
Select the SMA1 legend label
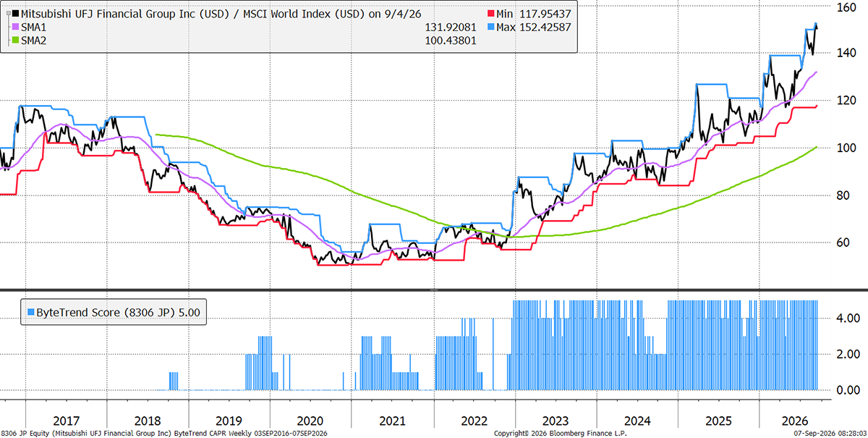[35, 25]
